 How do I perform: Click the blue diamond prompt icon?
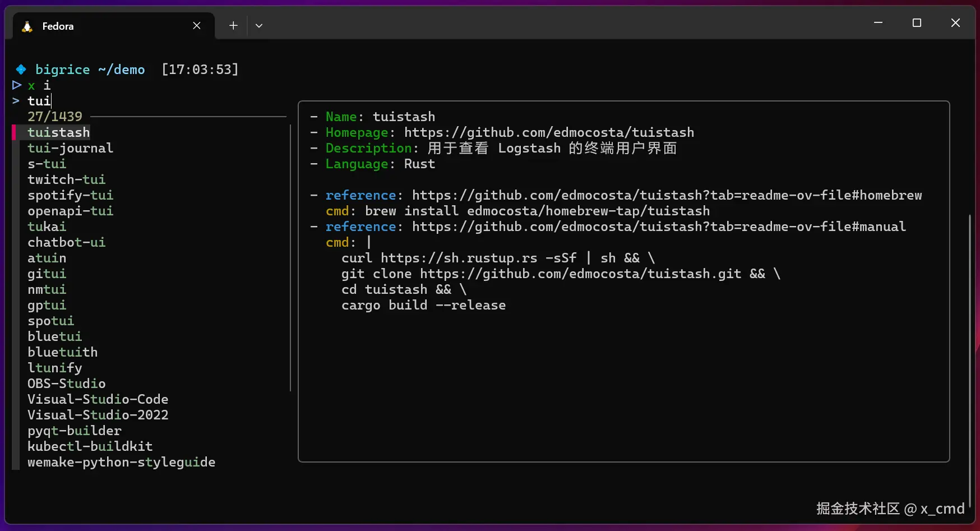click(x=21, y=70)
